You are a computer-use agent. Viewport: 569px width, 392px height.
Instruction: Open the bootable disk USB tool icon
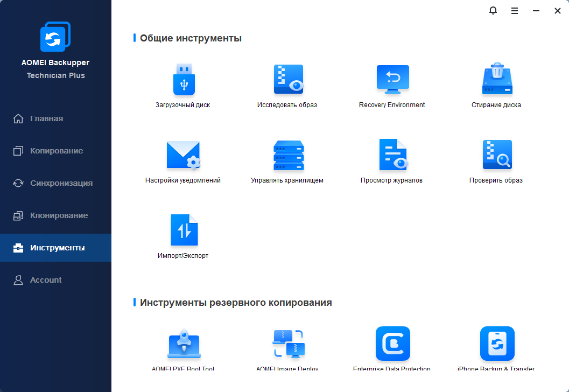pos(184,80)
